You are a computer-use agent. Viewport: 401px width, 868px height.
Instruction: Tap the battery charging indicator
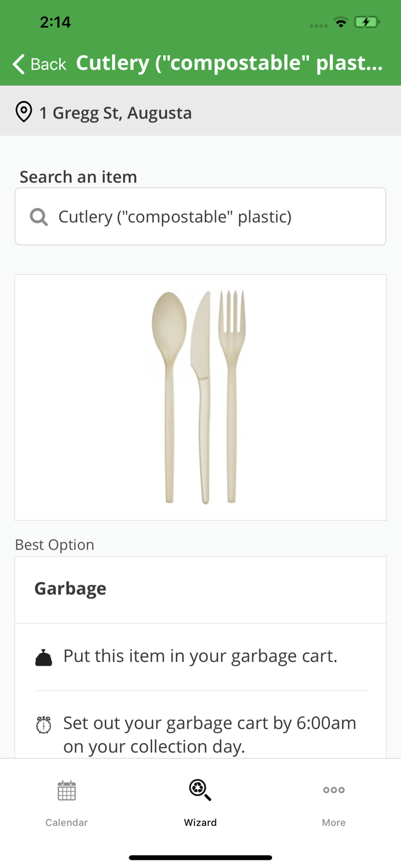click(x=367, y=22)
